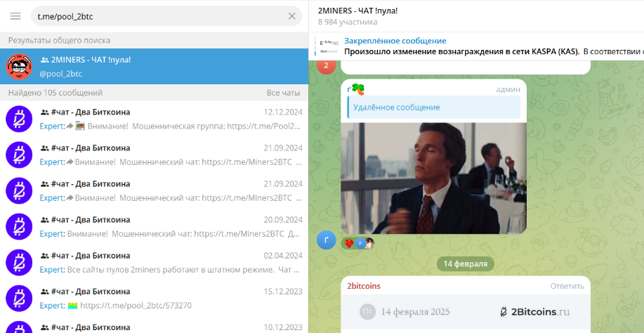Image resolution: width=644 pixels, height=333 pixels.
Task: Click the purple avatar of the 12.12.2024 result
Action: [19, 119]
